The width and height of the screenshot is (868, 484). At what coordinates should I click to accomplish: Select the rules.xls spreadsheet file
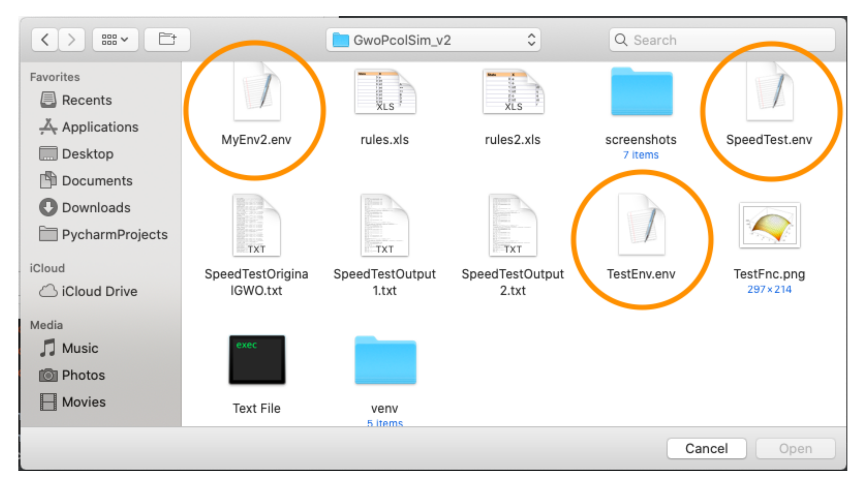(x=385, y=92)
